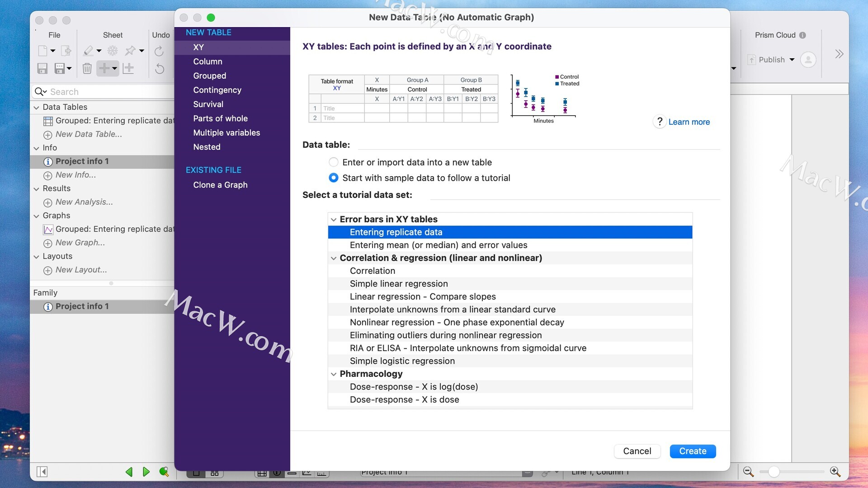Viewport: 868px width, 488px height.
Task: Open the highlighter dropdown arrow
Action: 99,51
